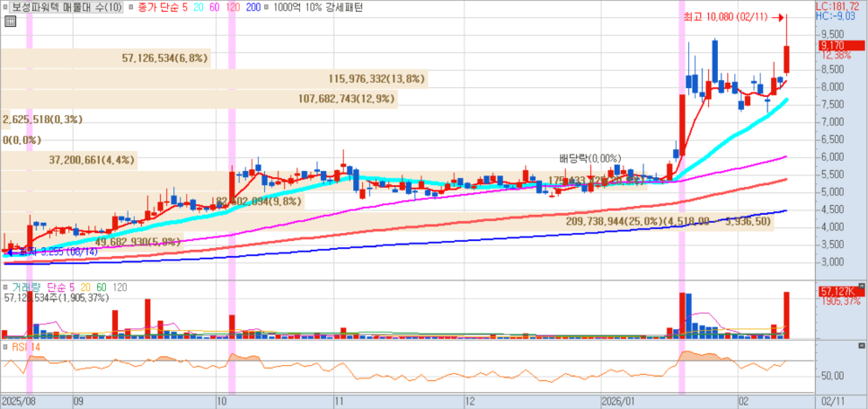
Task: Click the 4,000 price axis level
Action: pos(831,227)
